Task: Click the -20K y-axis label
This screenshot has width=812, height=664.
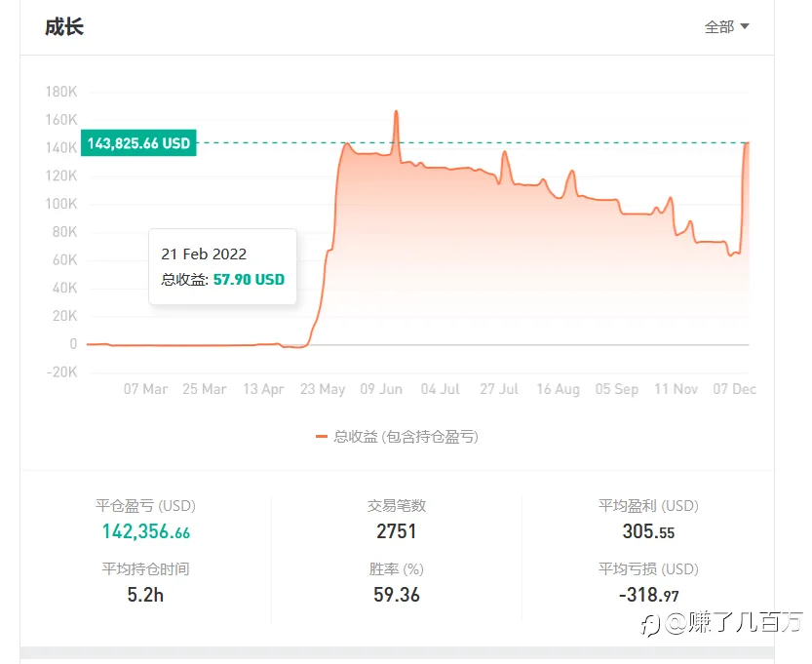Action: (x=61, y=371)
